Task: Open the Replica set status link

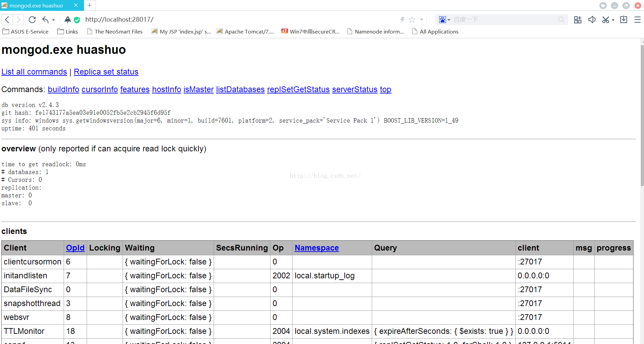Action: (106, 72)
